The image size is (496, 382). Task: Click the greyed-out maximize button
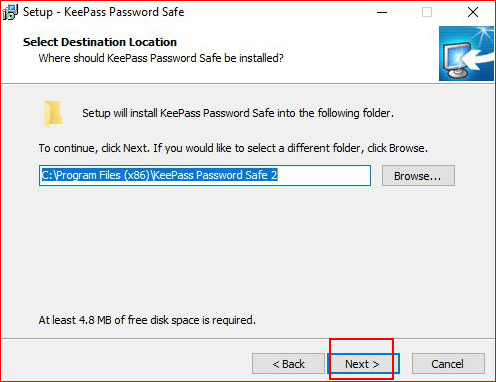(x=427, y=12)
